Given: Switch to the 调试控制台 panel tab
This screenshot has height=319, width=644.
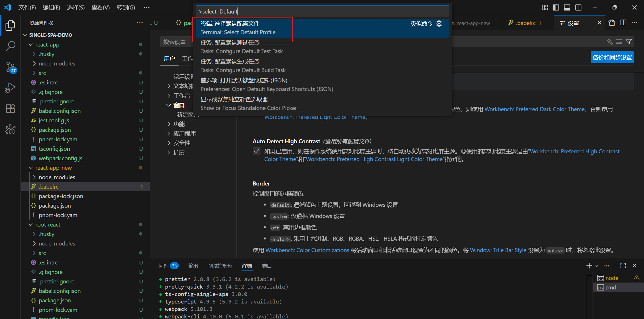Looking at the screenshot, I should pyautogui.click(x=220, y=266).
